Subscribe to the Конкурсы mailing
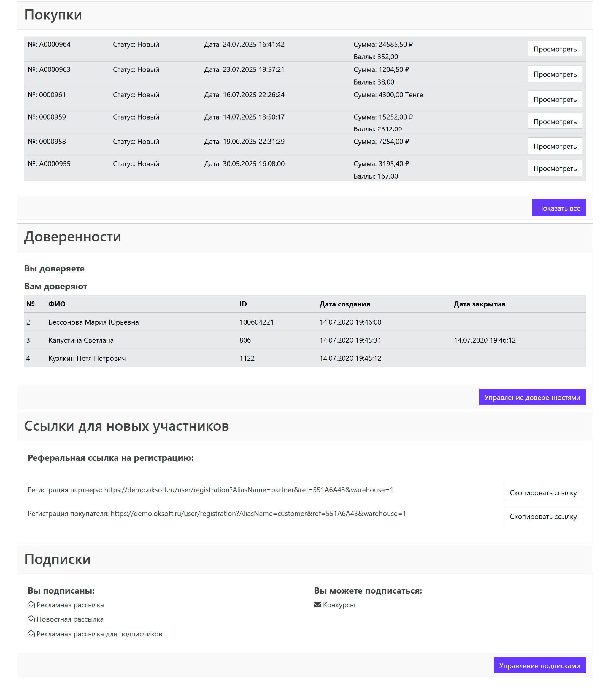 [339, 605]
